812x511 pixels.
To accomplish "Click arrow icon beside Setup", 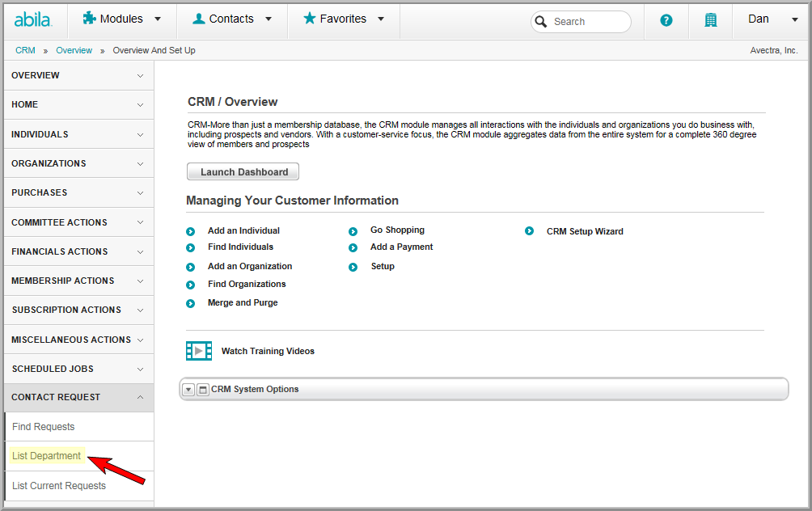I will pyautogui.click(x=353, y=267).
